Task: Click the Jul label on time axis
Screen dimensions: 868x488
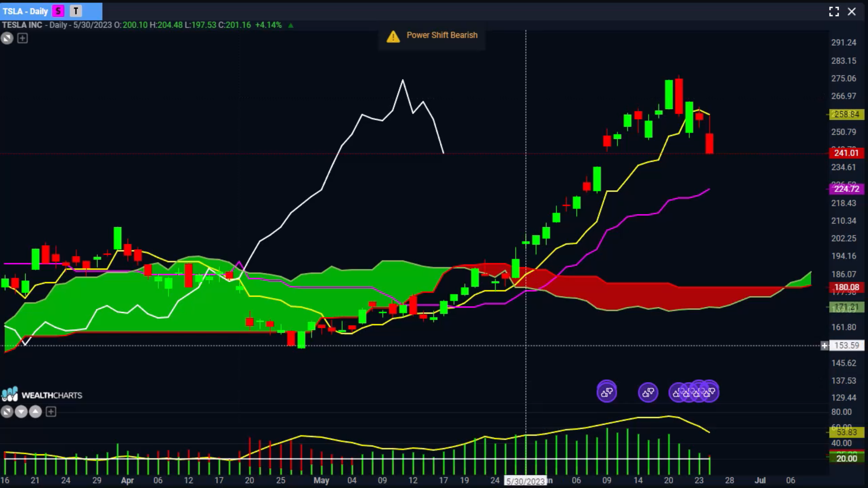Action: 760,480
